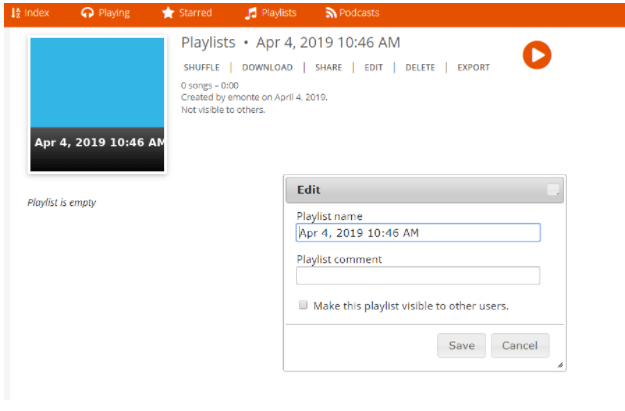Close the Edit dialog with its corner icon

coord(553,190)
